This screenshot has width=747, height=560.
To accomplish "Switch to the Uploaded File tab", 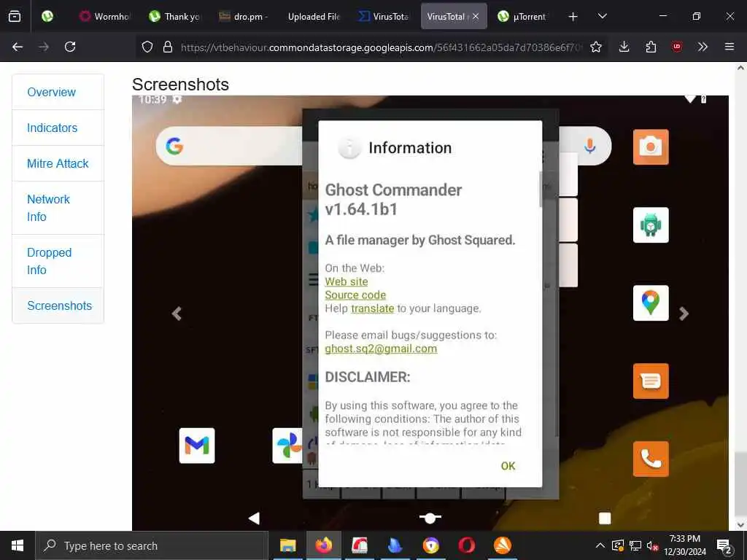I will click(x=314, y=16).
